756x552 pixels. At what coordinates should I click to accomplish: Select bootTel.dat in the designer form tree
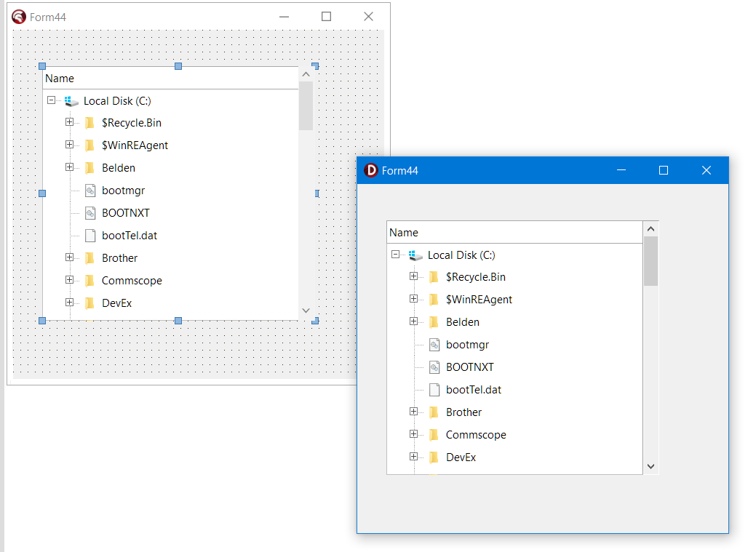click(x=130, y=236)
